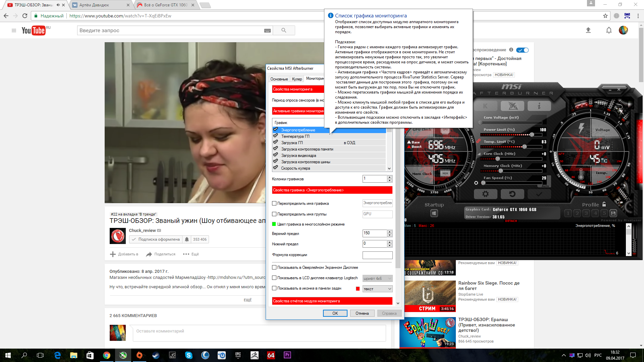Uncheck the 'Температура ГП' graph checkmark
Screen dimensions: 644x362
point(276,136)
